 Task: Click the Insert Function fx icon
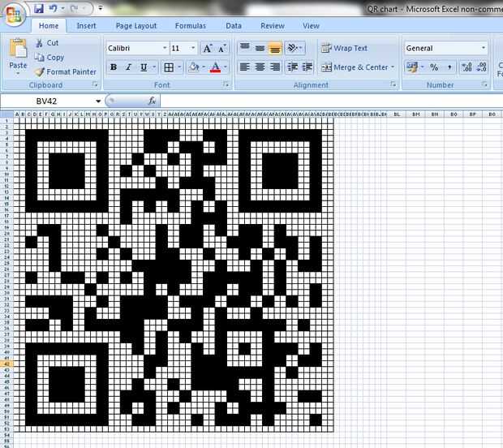(152, 101)
